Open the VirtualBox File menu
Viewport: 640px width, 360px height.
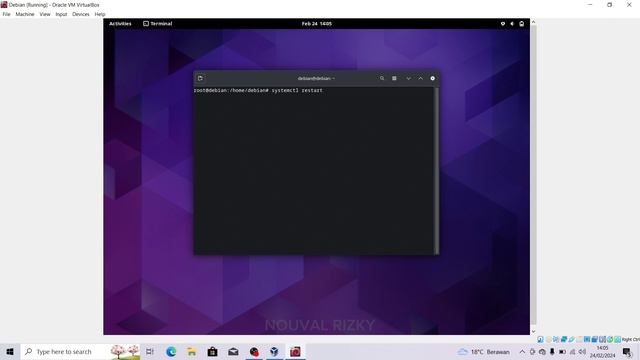point(7,14)
